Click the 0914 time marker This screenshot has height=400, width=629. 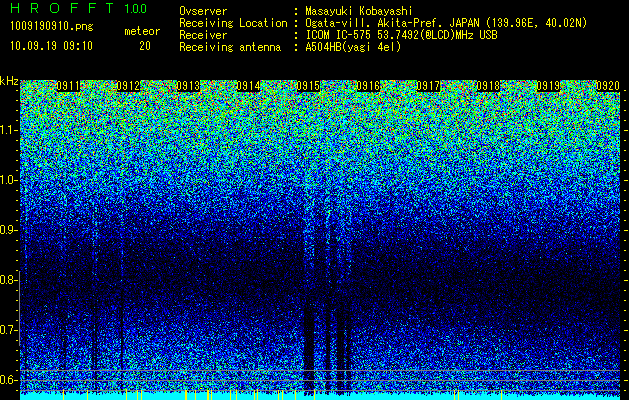click(x=248, y=86)
